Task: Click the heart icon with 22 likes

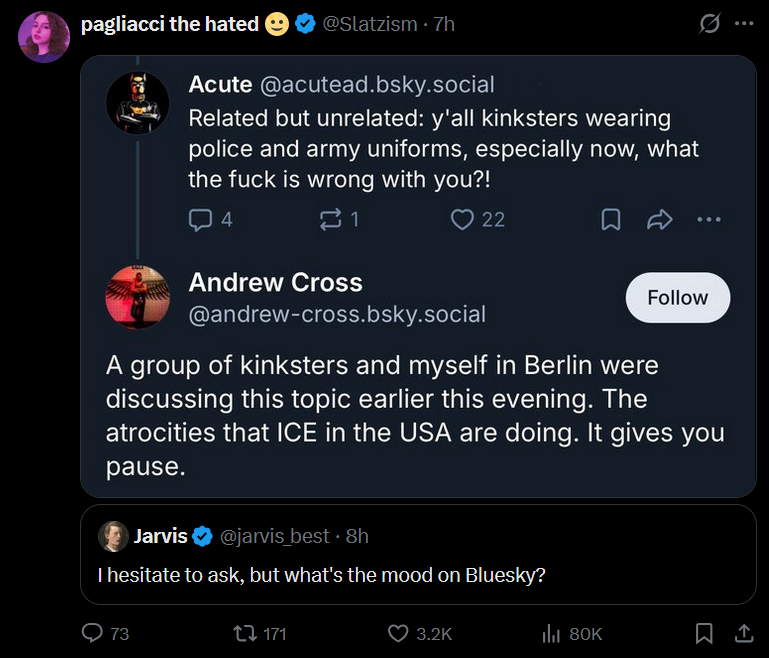Action: [x=462, y=219]
